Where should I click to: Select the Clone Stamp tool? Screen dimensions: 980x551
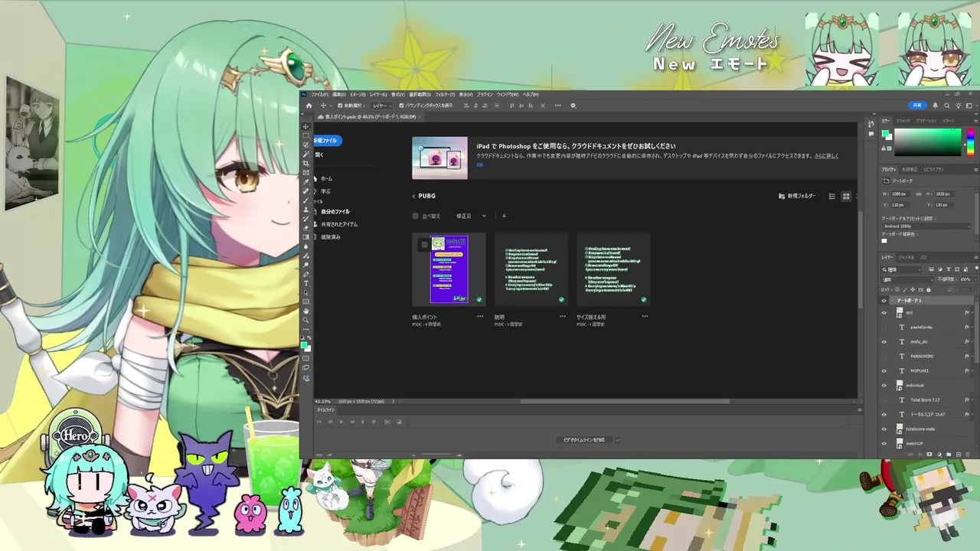305,209
